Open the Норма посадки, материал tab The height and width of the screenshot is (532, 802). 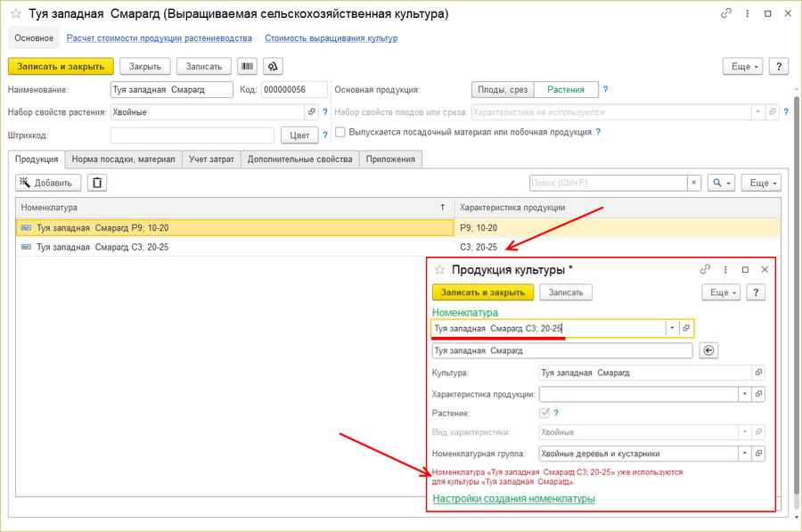(124, 159)
